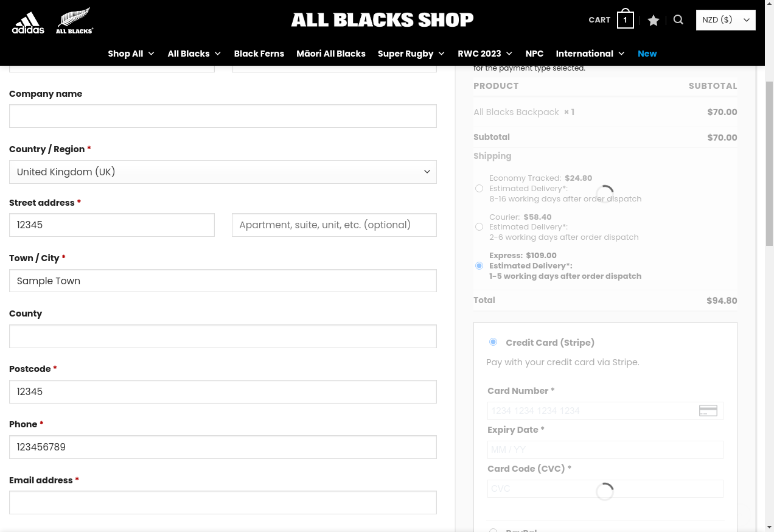Open the cart bag icon
The height and width of the screenshot is (532, 774).
click(x=625, y=19)
